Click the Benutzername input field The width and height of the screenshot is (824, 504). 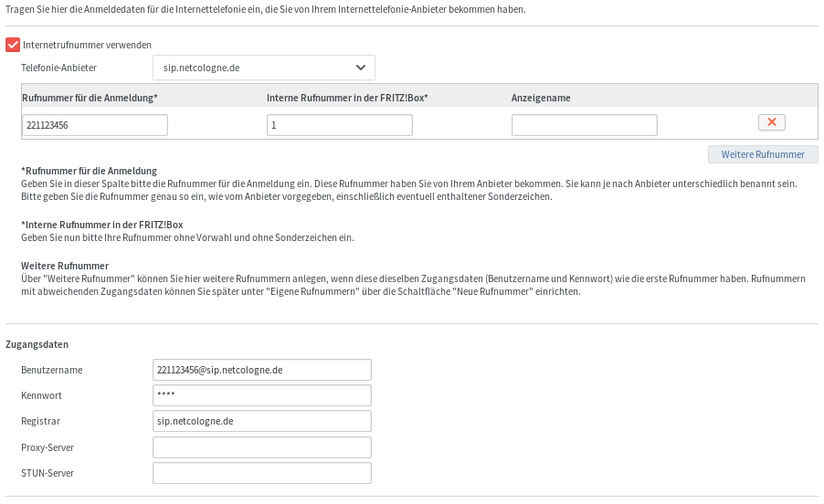coord(262,370)
